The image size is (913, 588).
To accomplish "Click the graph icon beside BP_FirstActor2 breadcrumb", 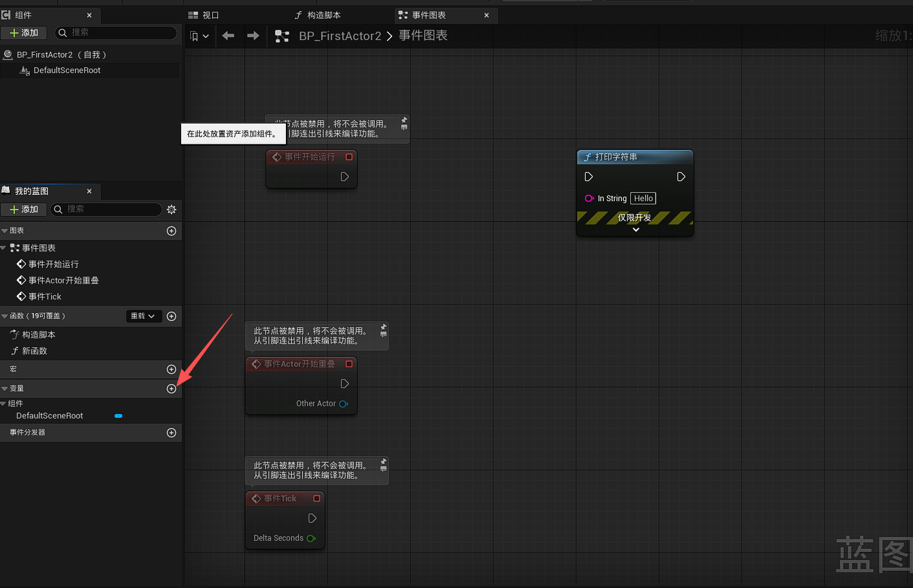I will 282,36.
